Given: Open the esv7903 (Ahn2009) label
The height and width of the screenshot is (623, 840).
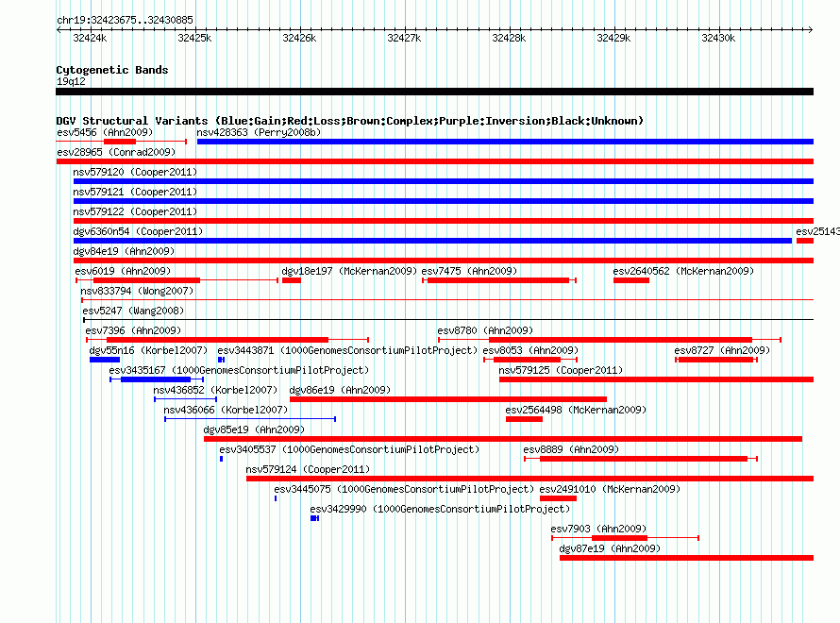Looking at the screenshot, I should coord(599,529).
